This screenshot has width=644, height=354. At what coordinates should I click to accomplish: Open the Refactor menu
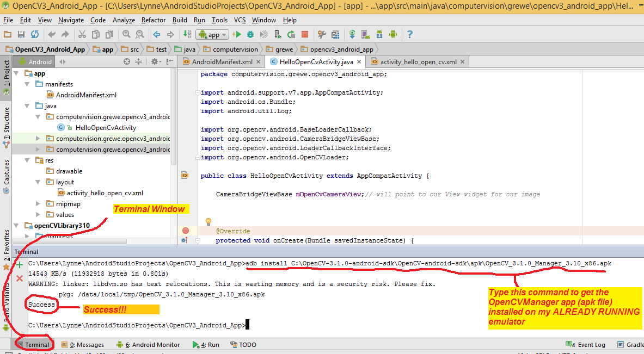point(153,20)
